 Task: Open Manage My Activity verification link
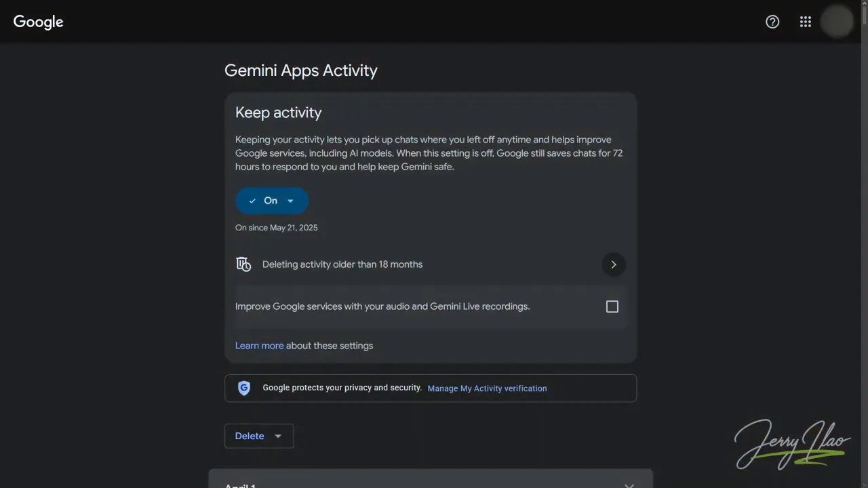(x=487, y=388)
